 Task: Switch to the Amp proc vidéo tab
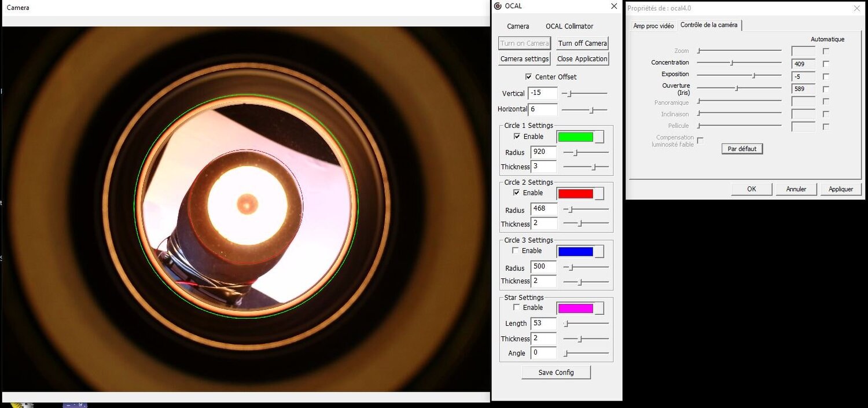[653, 26]
